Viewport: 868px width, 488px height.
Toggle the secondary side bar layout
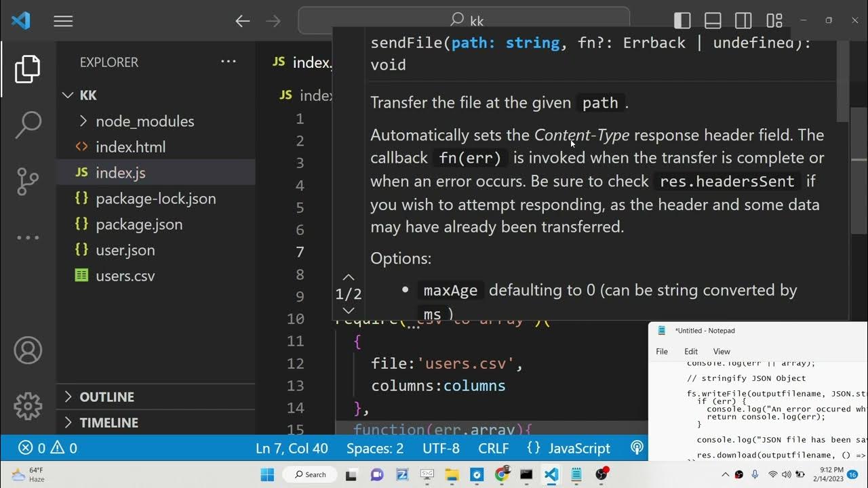(x=743, y=21)
